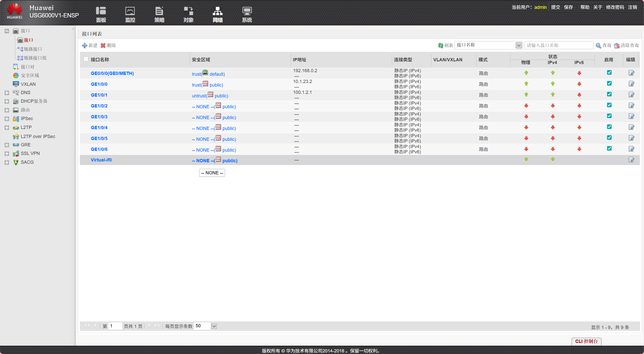Expand the IPSec tree node
This screenshot has width=644, height=354.
(x=7, y=119)
